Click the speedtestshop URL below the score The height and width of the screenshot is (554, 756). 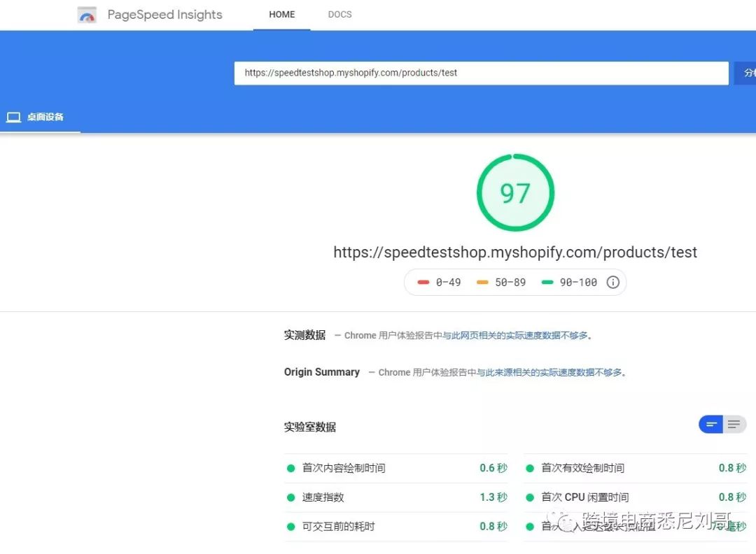pyautogui.click(x=515, y=253)
